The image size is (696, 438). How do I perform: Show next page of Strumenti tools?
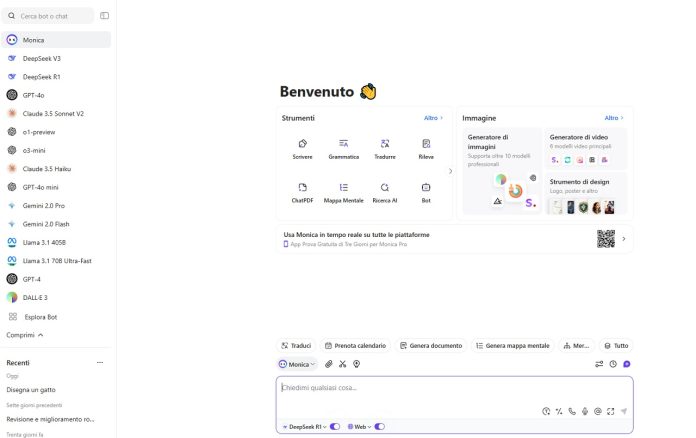(450, 171)
